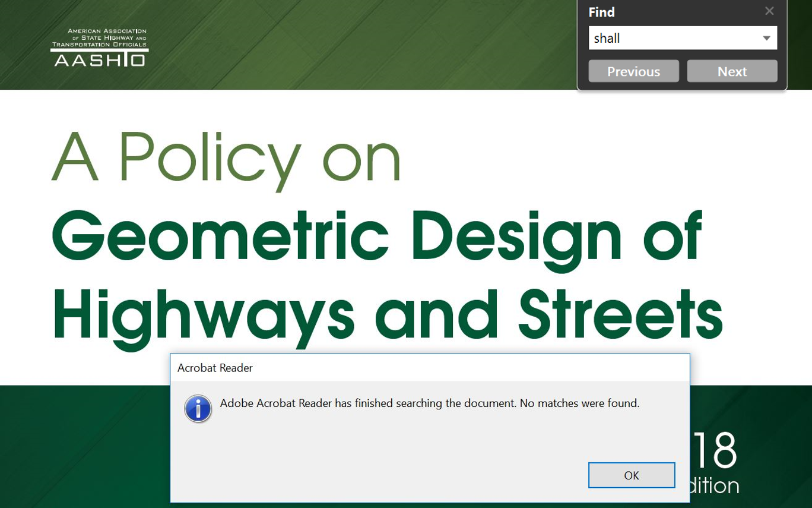Click the 'Find' panel label
Screen dimensions: 812x508
pyautogui.click(x=601, y=12)
